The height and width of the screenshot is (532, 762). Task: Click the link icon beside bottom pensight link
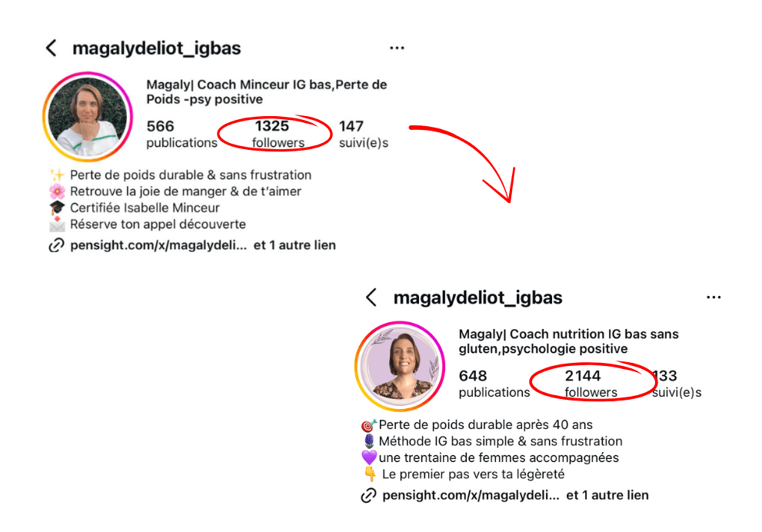[x=368, y=495]
